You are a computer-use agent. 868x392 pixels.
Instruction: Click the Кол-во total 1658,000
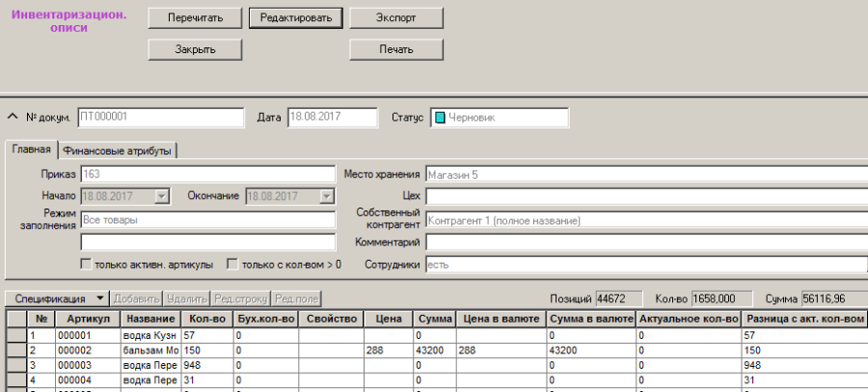pos(721,299)
